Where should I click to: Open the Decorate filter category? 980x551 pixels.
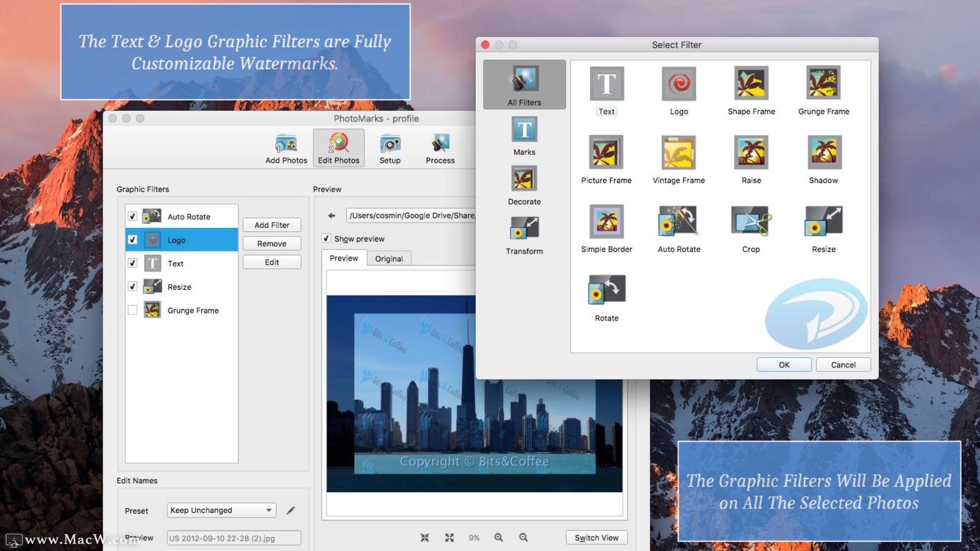click(x=524, y=186)
